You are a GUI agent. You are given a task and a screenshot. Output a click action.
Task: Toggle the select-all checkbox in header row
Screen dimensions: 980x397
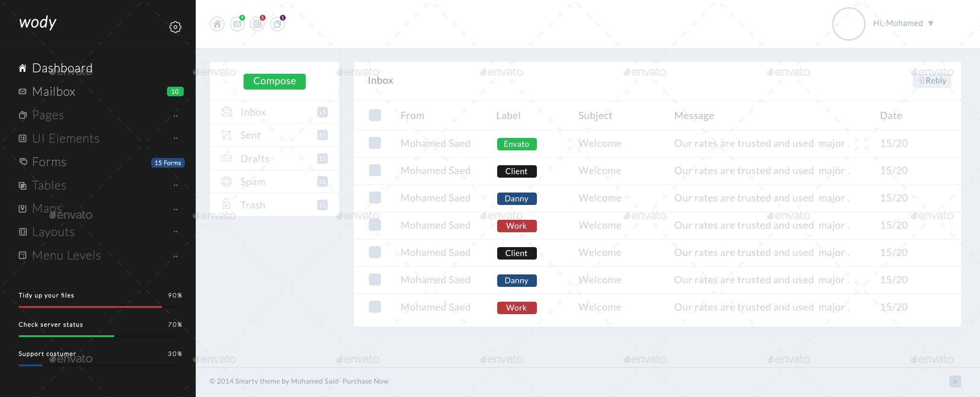pyautogui.click(x=375, y=115)
